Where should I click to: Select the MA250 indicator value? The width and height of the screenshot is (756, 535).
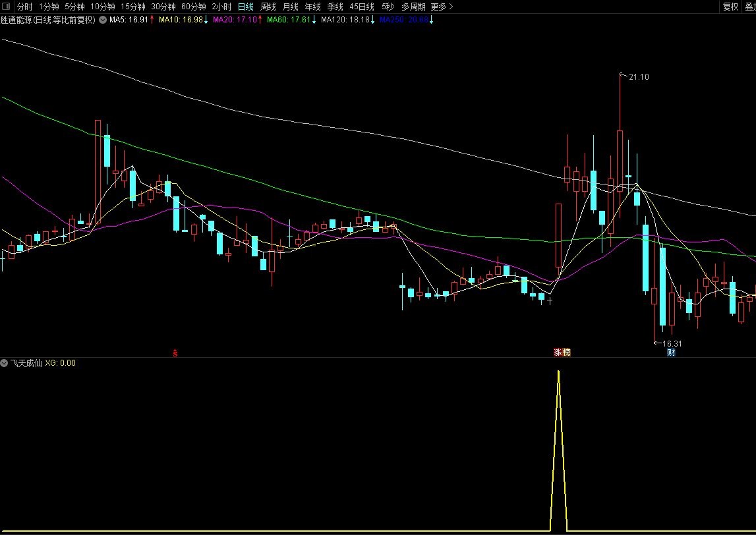pos(407,20)
